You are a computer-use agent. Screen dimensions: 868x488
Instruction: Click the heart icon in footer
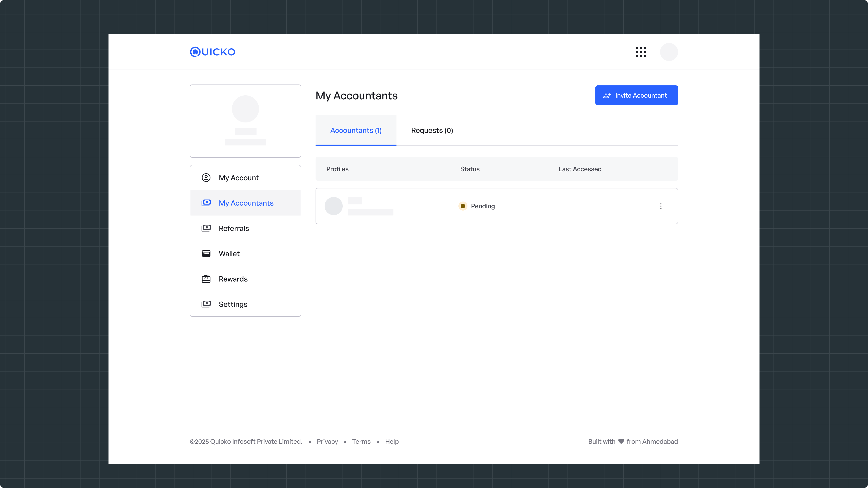621,441
